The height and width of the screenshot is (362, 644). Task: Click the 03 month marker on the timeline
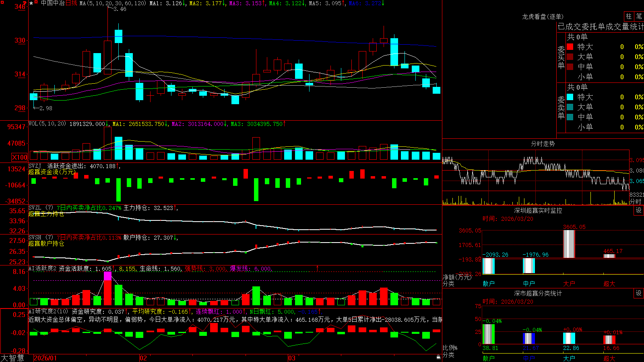tap(292, 358)
